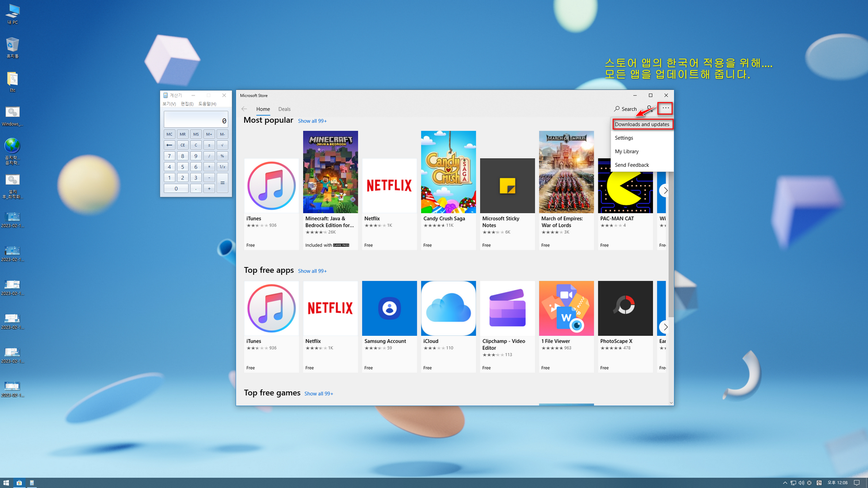
Task: Open the Windows Start button
Action: (x=6, y=483)
